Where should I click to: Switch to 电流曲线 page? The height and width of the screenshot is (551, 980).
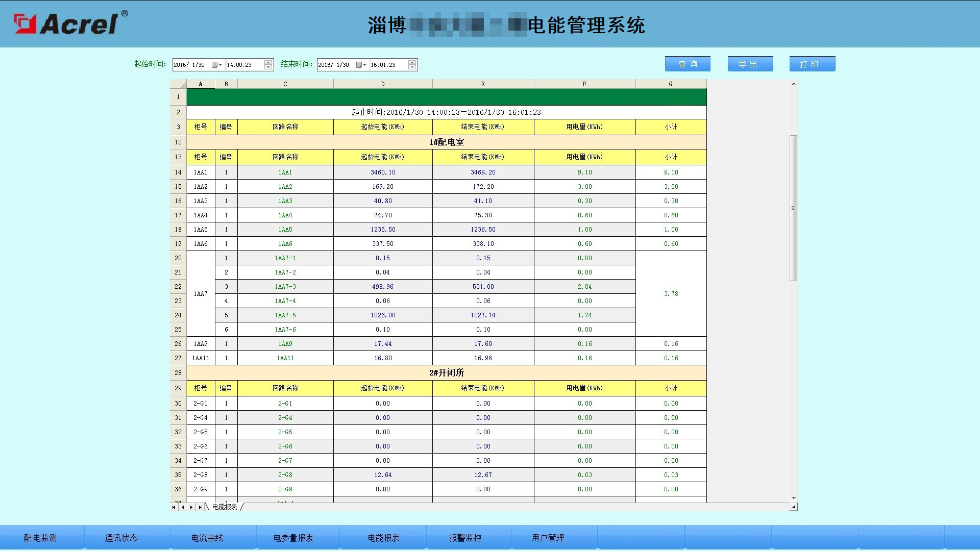pyautogui.click(x=207, y=538)
